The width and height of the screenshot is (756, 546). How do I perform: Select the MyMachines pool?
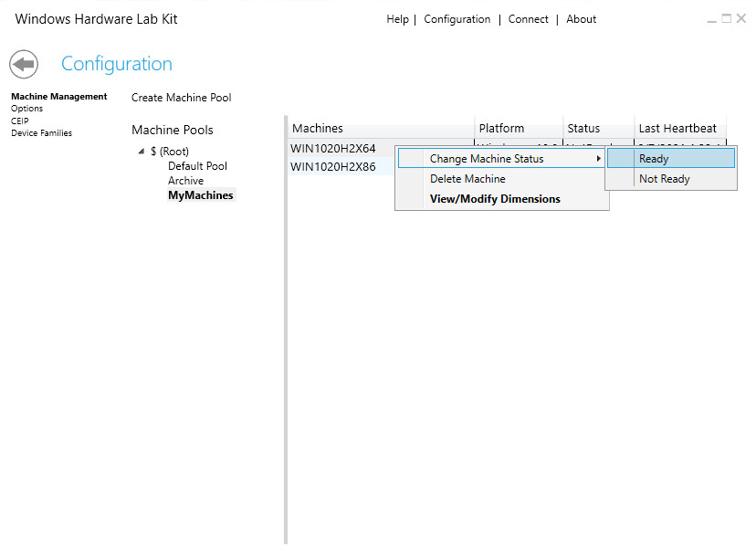(x=201, y=194)
